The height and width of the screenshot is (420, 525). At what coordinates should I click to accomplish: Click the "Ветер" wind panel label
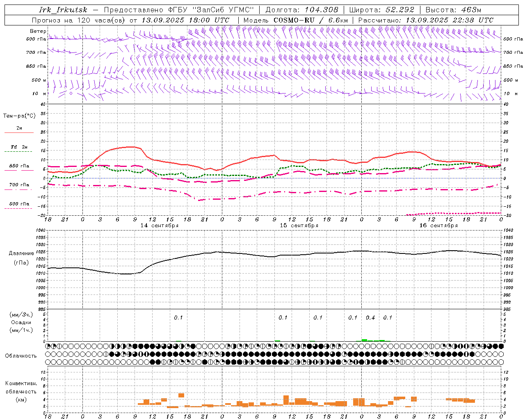coord(38,31)
